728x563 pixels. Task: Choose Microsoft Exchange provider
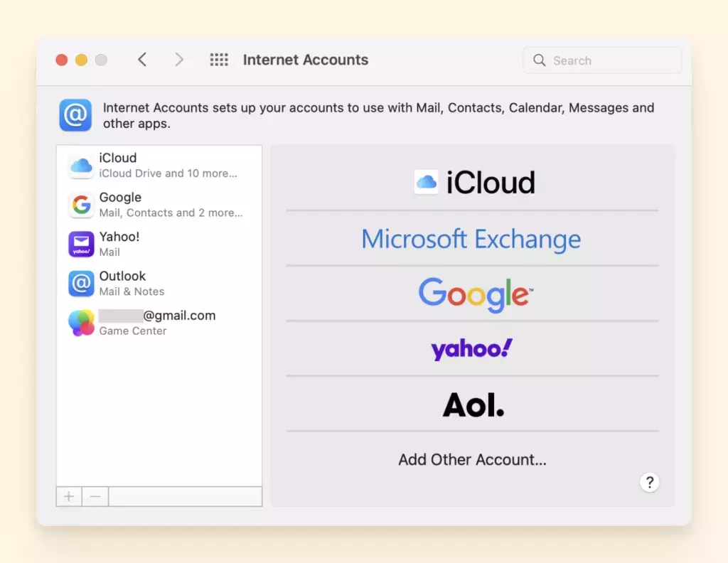coord(471,239)
